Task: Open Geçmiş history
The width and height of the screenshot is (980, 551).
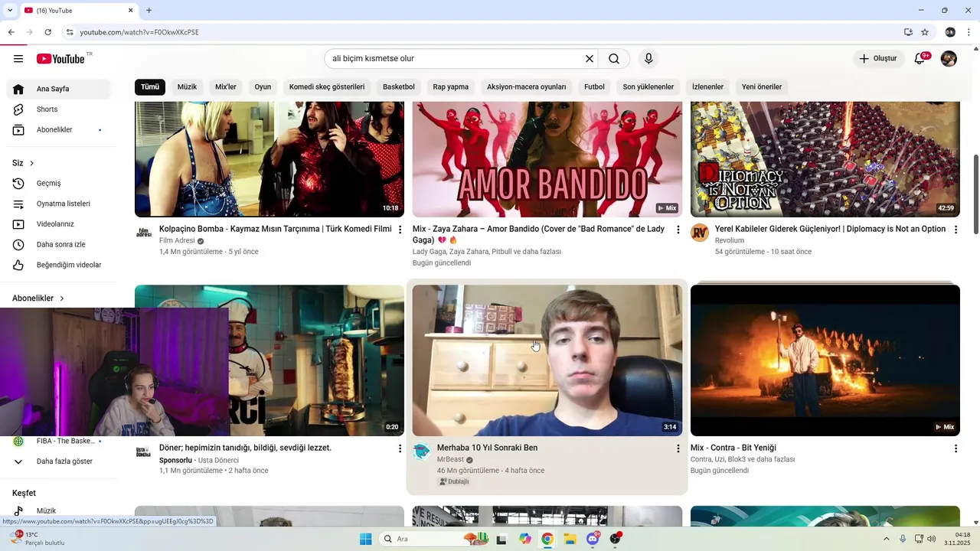Action: coord(59,184)
